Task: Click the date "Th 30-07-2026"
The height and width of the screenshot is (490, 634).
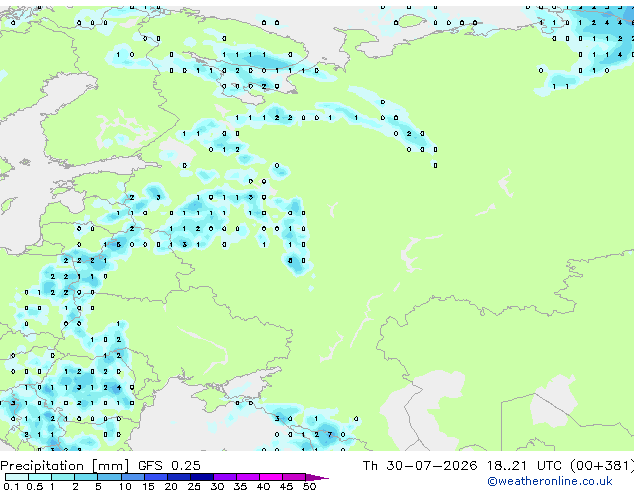Action: [420, 465]
